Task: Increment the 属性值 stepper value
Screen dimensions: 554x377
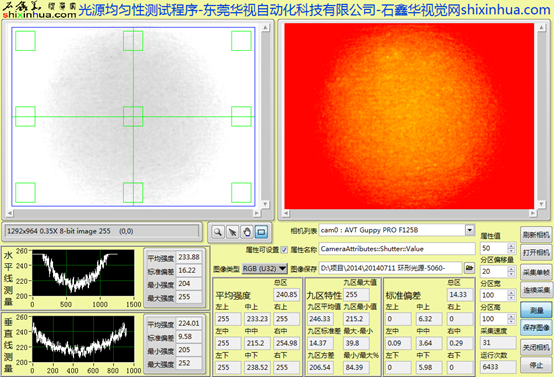Action: pos(511,245)
